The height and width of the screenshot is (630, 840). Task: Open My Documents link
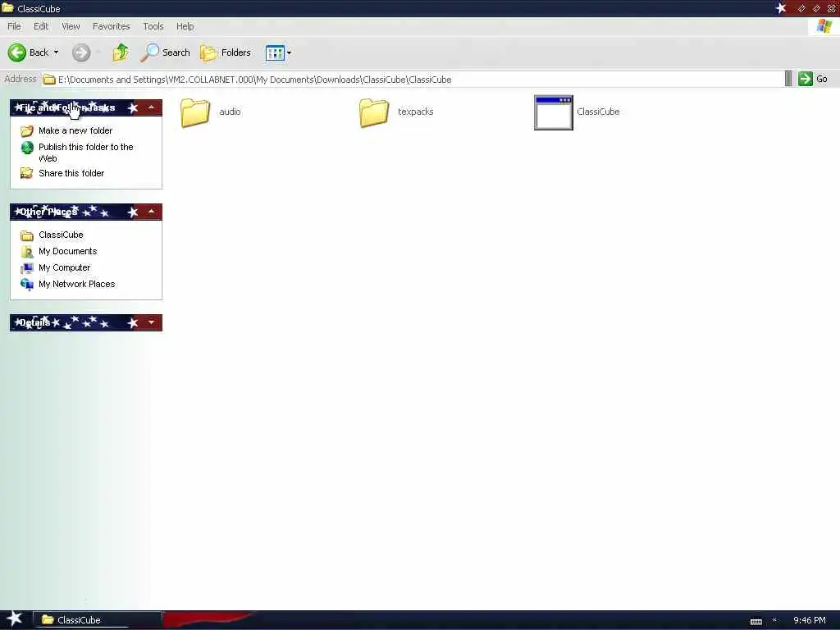pyautogui.click(x=67, y=251)
